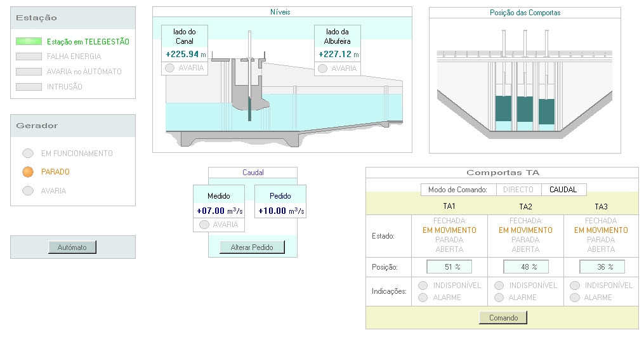Image resolution: width=644 pixels, height=342 pixels.
Task: Click the generator AVARIA status light
Action: click(x=27, y=191)
